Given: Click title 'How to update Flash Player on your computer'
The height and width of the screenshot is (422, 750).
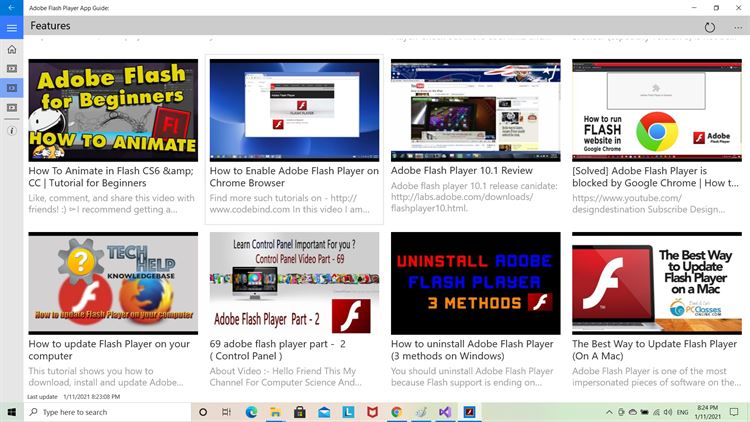Looking at the screenshot, I should point(109,350).
